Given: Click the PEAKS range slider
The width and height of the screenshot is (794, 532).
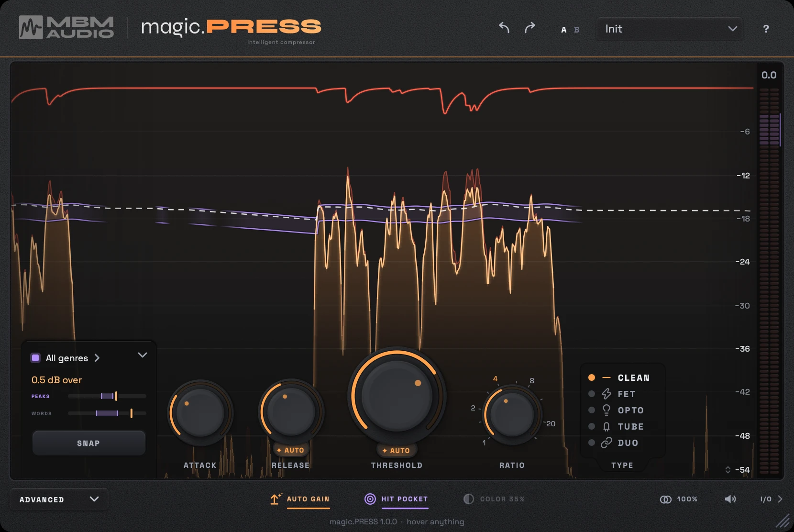Looking at the screenshot, I should pyautogui.click(x=107, y=396).
